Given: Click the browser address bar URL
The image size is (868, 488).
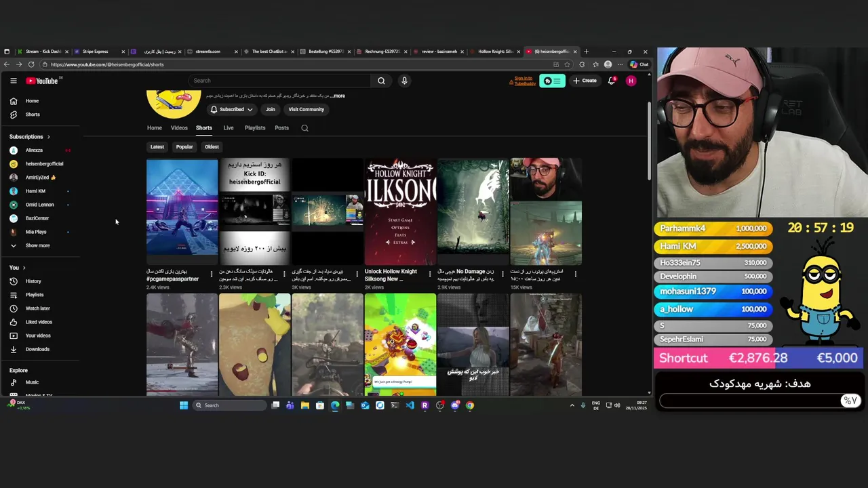Looking at the screenshot, I should [107, 64].
